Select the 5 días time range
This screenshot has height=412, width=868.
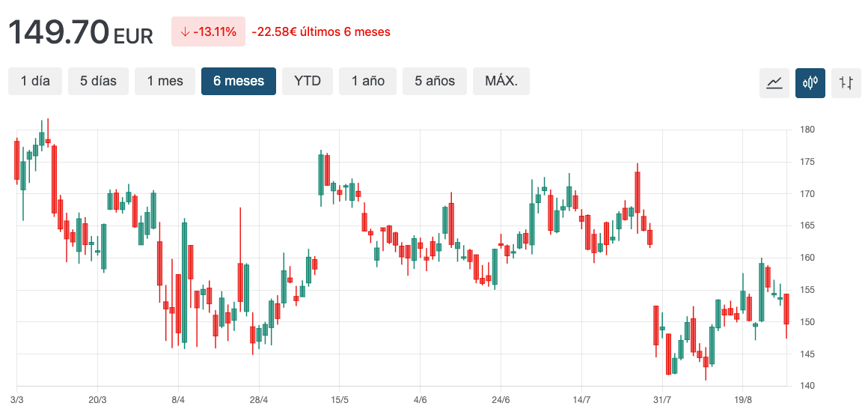(98, 81)
